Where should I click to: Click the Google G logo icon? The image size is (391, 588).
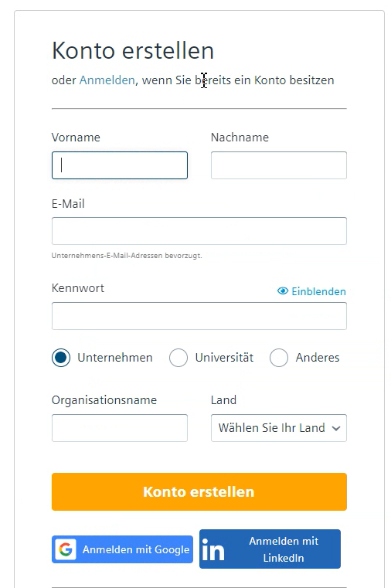click(x=66, y=549)
